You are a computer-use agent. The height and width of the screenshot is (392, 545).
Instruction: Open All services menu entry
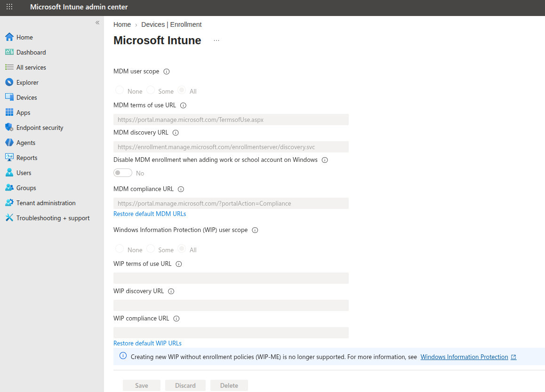tap(31, 67)
